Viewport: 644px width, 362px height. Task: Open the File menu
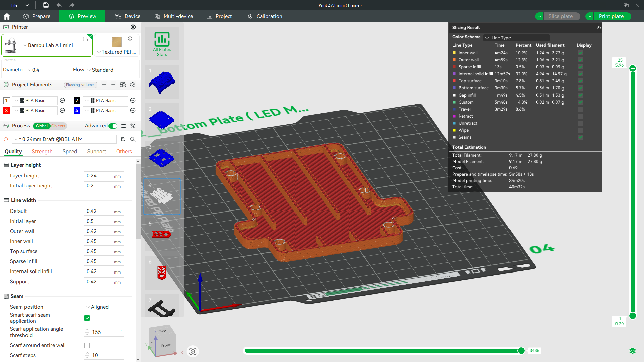[x=11, y=5]
